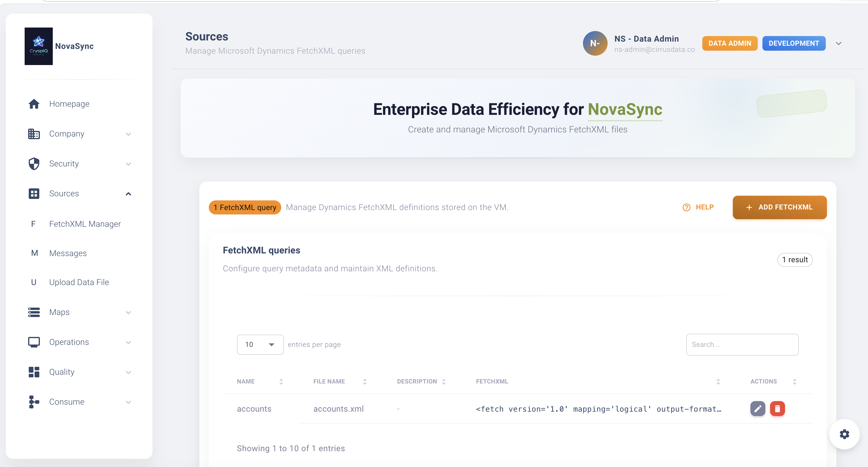Expand the Company menu chevron
Image resolution: width=868 pixels, height=467 pixels.
pyautogui.click(x=128, y=134)
